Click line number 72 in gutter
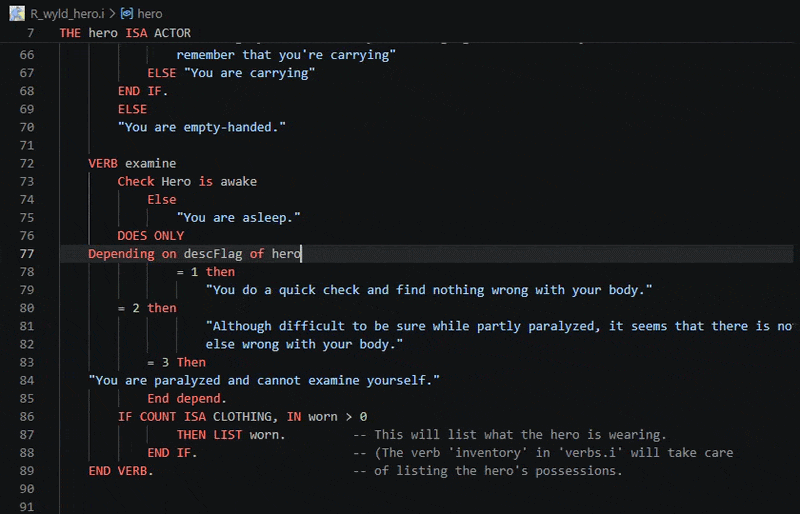The width and height of the screenshot is (800, 514). [x=27, y=163]
